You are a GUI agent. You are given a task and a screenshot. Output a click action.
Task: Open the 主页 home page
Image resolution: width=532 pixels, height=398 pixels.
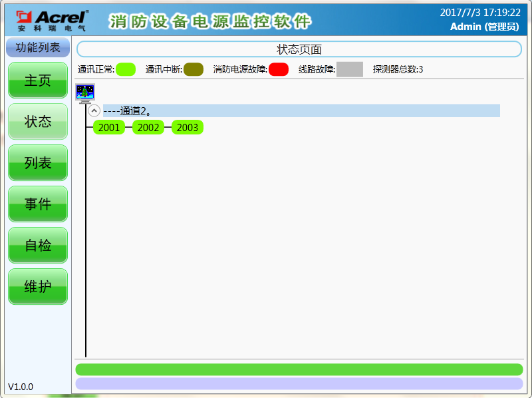(38, 81)
